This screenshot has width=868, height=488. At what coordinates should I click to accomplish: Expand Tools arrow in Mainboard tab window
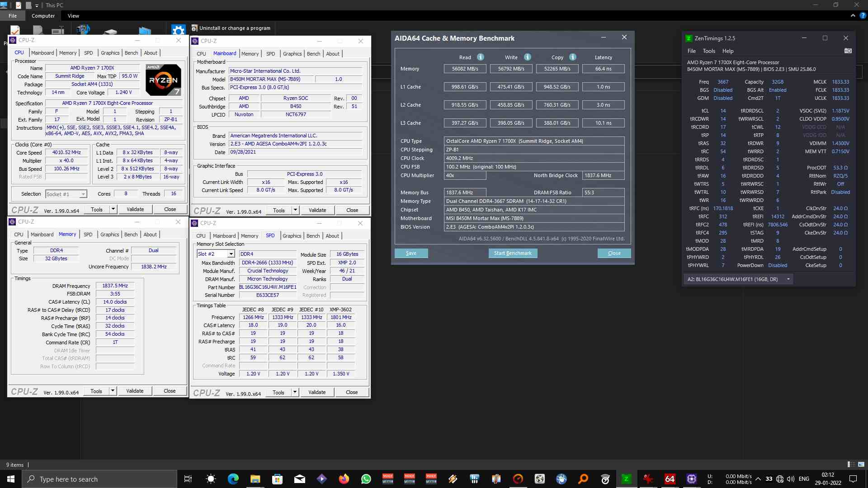[x=295, y=210]
